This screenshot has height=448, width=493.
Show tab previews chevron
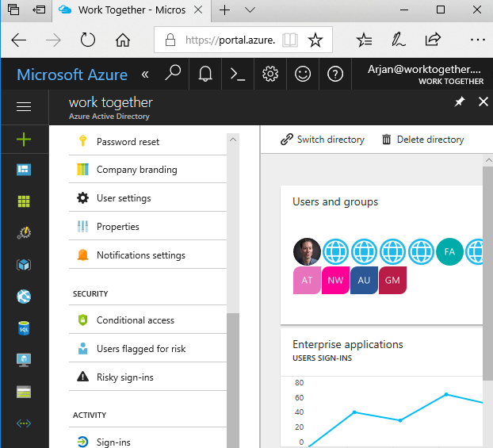point(250,10)
